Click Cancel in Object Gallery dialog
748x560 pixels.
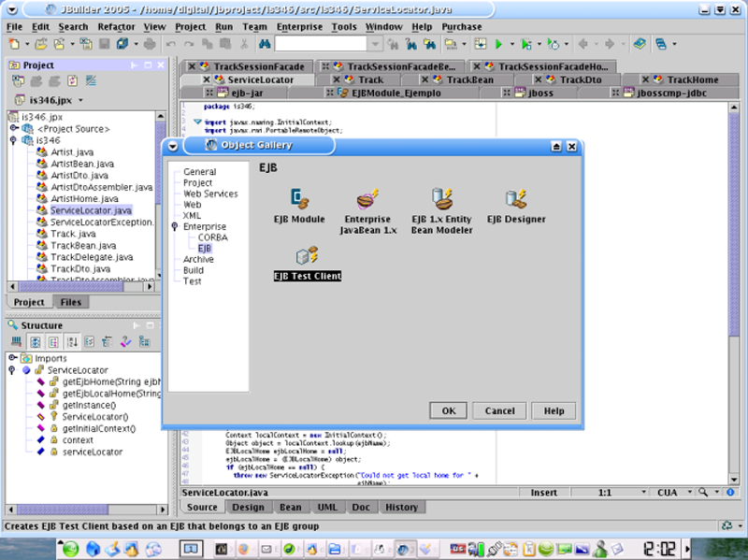[499, 410]
